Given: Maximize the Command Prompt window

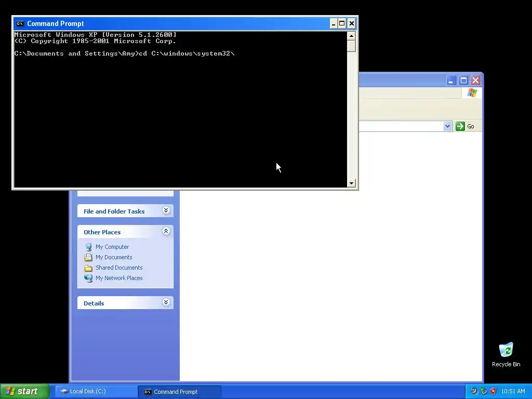Looking at the screenshot, I should [x=342, y=23].
